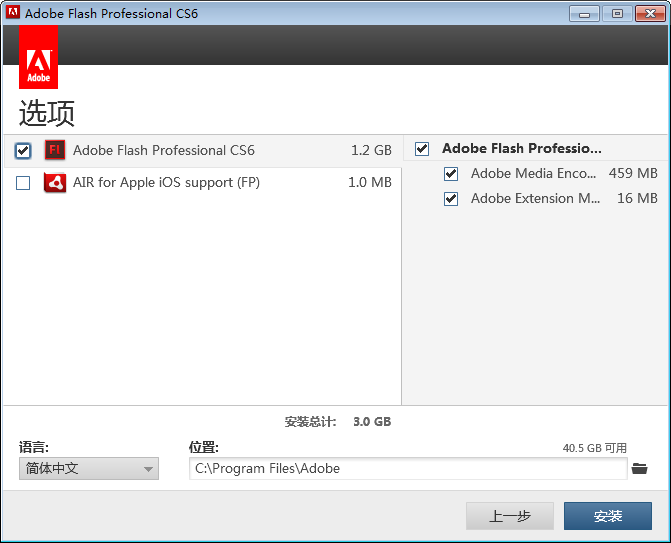This screenshot has width=671, height=543.
Task: Click the 位置: label
Action: tap(204, 448)
